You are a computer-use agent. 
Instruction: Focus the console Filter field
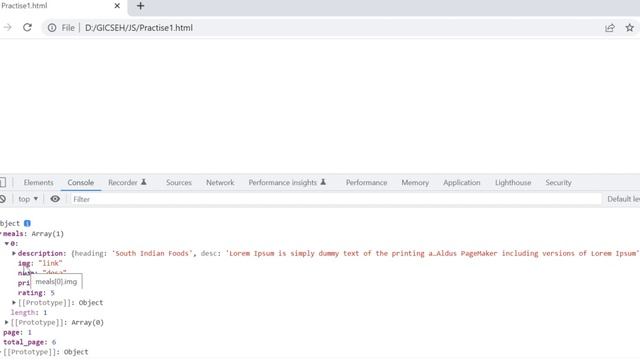[336, 199]
